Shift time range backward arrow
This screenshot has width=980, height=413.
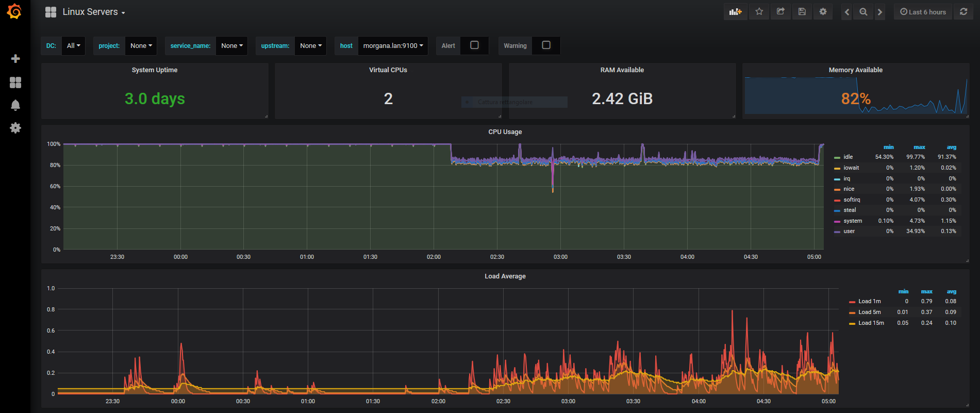click(846, 12)
